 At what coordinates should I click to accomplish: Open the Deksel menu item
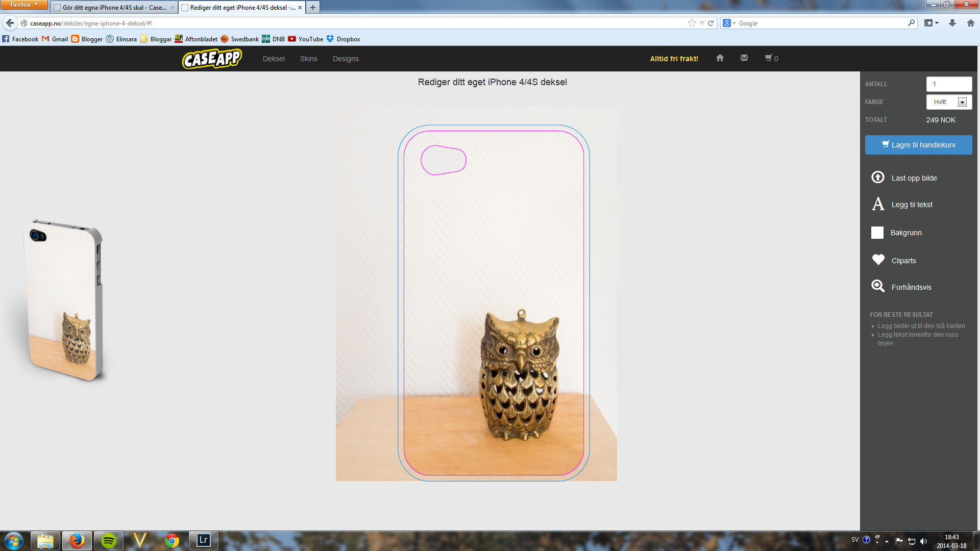click(x=274, y=59)
